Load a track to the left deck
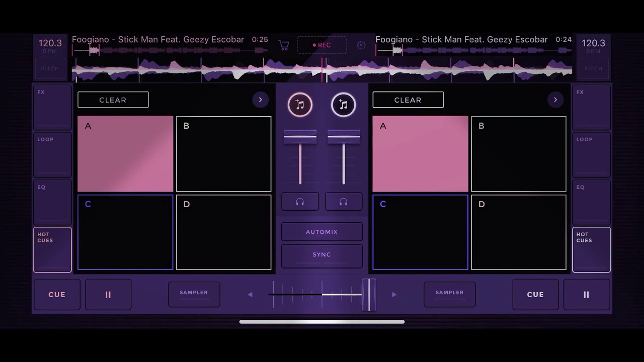 click(x=300, y=105)
